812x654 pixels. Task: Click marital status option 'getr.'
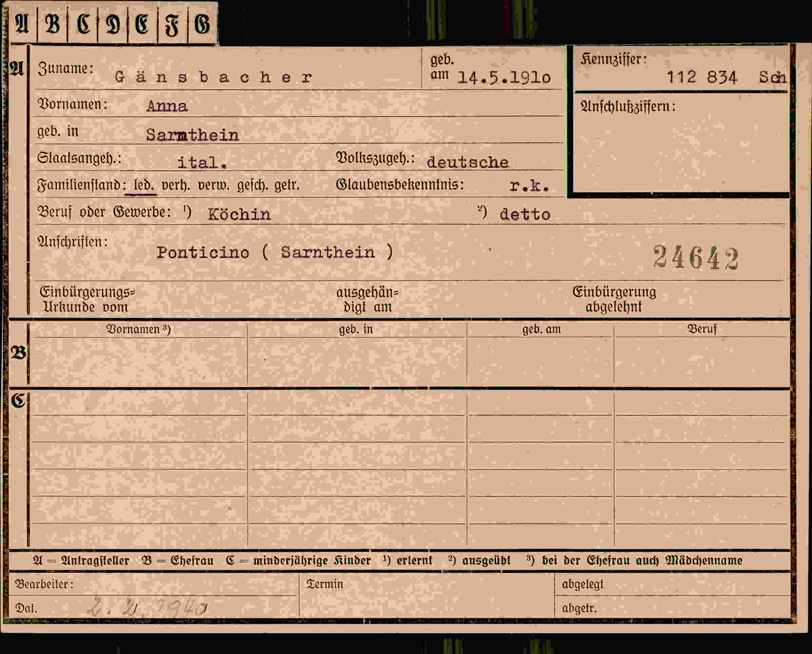pos(287,185)
